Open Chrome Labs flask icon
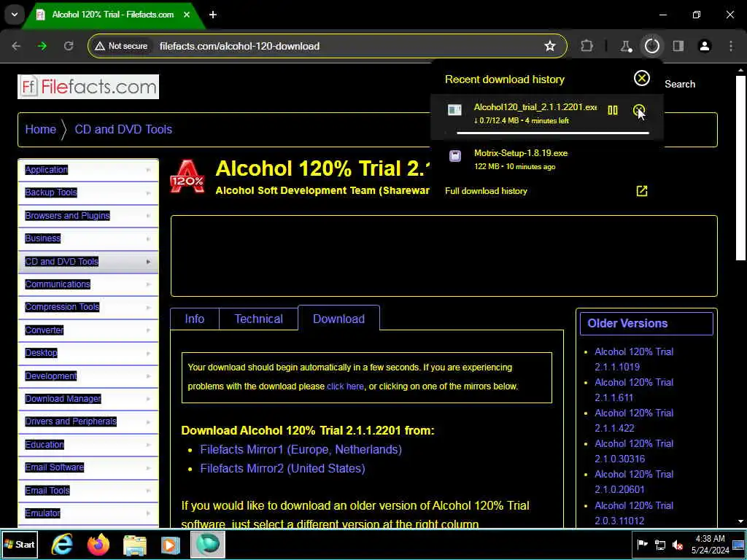747x560 pixels. click(625, 46)
